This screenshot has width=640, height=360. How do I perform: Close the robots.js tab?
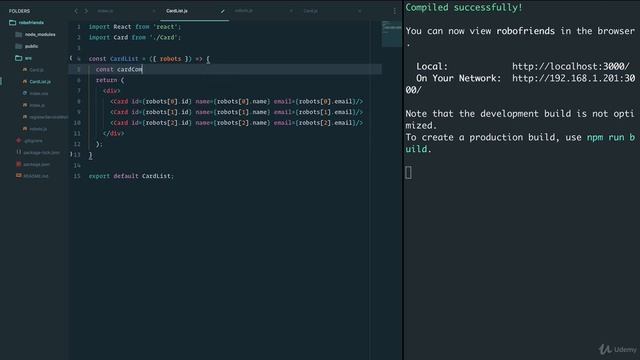tap(291, 11)
